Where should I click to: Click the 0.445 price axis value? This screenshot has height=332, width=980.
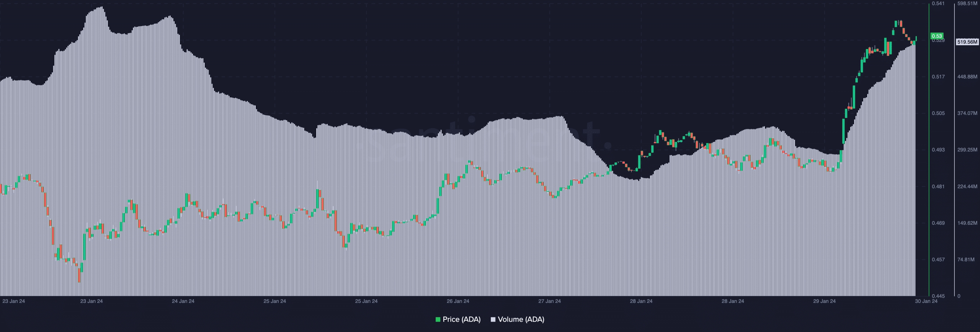click(938, 296)
